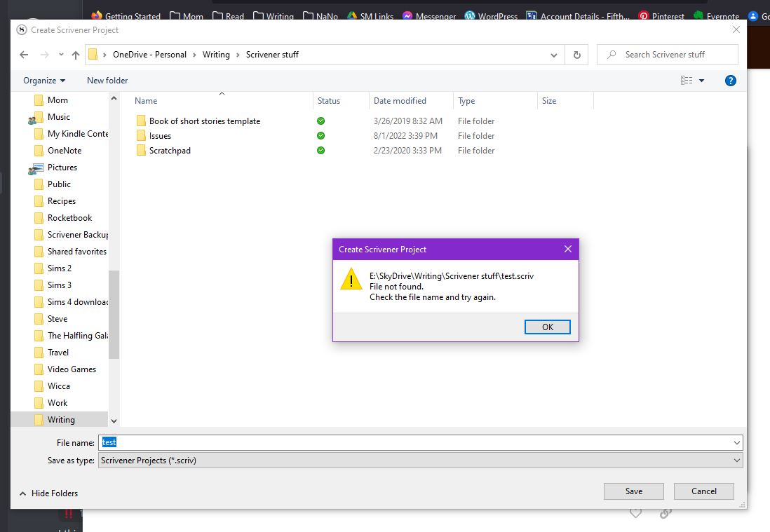770x532 pixels.
Task: Select Steve in the navigation tree
Action: click(x=58, y=319)
